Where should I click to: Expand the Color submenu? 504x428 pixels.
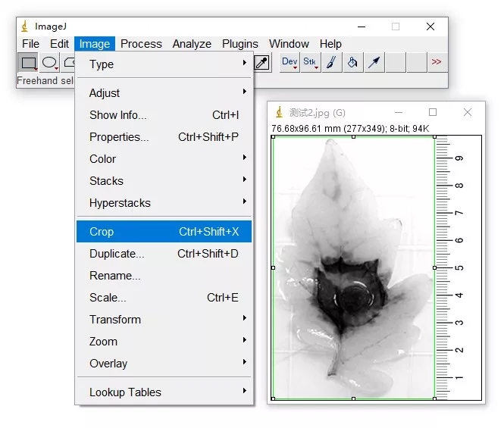tap(164, 159)
